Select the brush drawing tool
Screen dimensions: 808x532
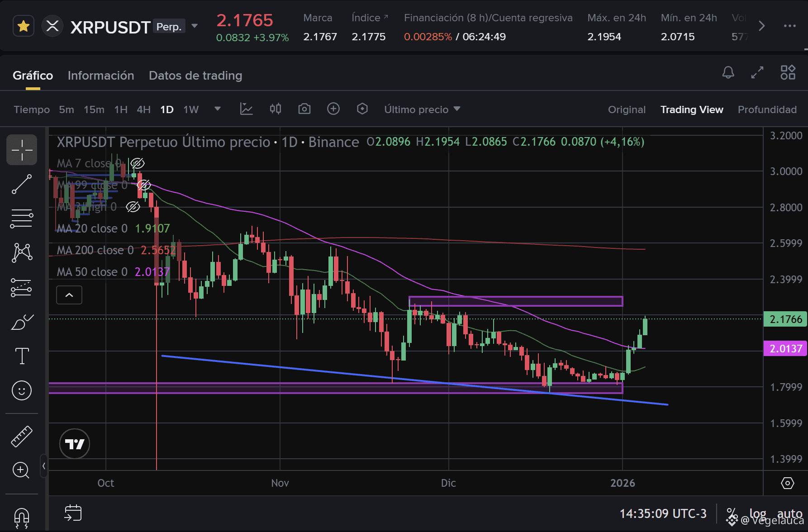pos(22,322)
